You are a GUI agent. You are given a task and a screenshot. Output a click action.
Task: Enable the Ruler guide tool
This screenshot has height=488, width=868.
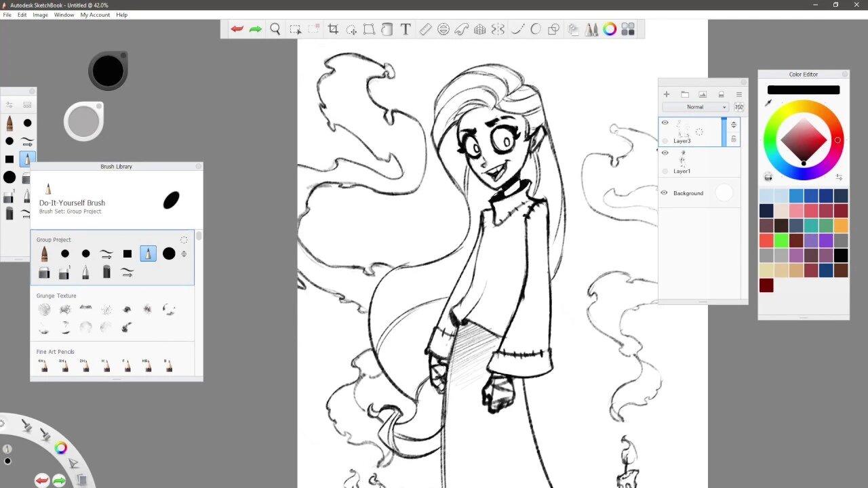[x=425, y=29]
